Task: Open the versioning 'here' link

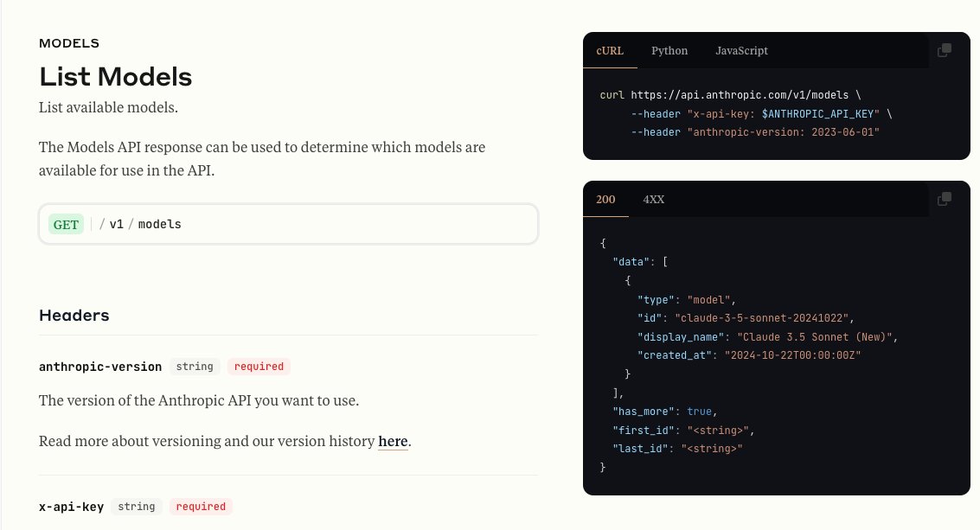Action: coord(393,441)
